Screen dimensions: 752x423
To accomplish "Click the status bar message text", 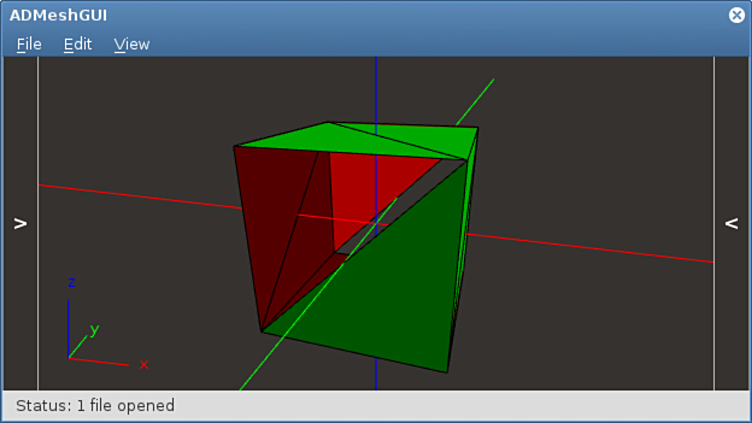I will 95,406.
